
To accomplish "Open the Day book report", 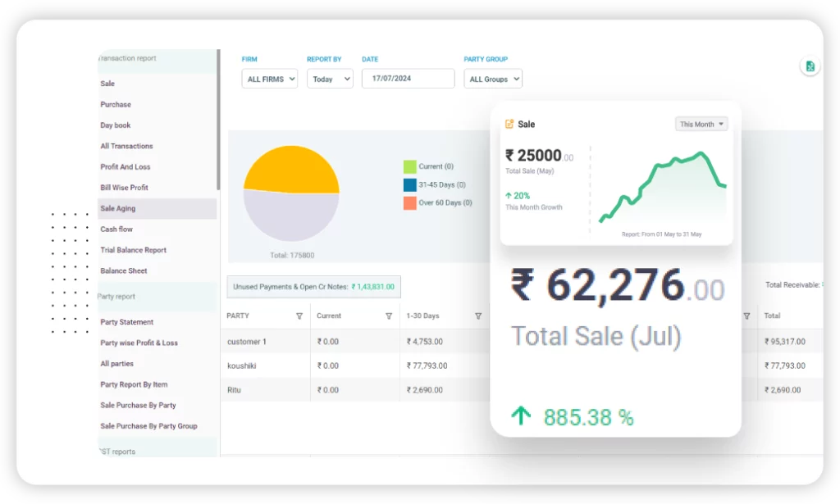I will click(x=115, y=125).
